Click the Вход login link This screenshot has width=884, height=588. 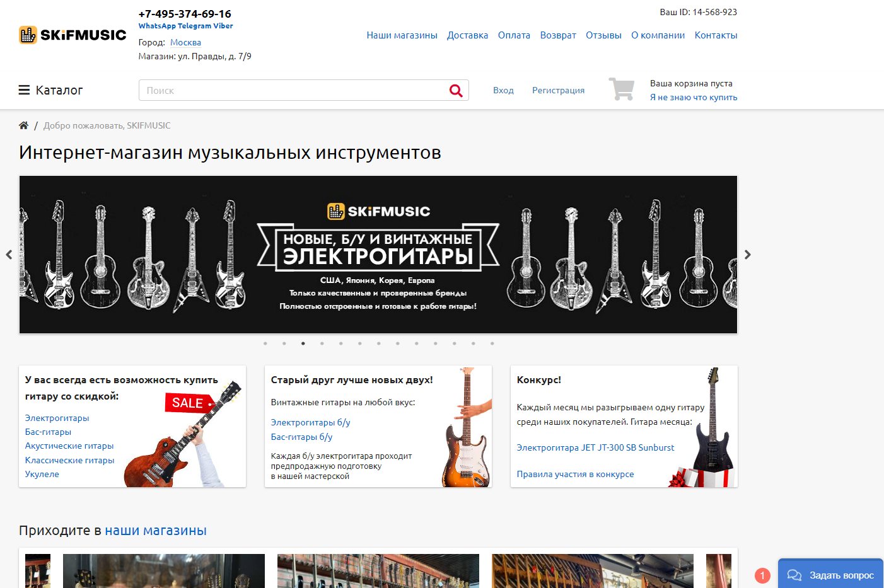pyautogui.click(x=503, y=90)
